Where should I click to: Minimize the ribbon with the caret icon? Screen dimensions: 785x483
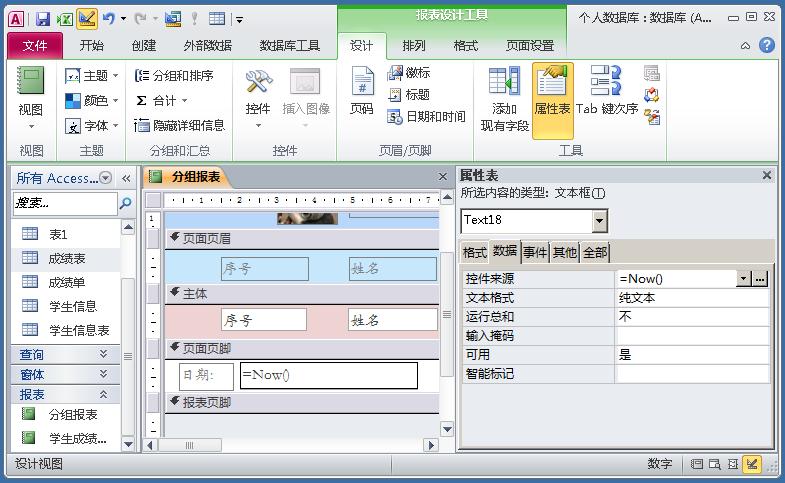(x=745, y=46)
